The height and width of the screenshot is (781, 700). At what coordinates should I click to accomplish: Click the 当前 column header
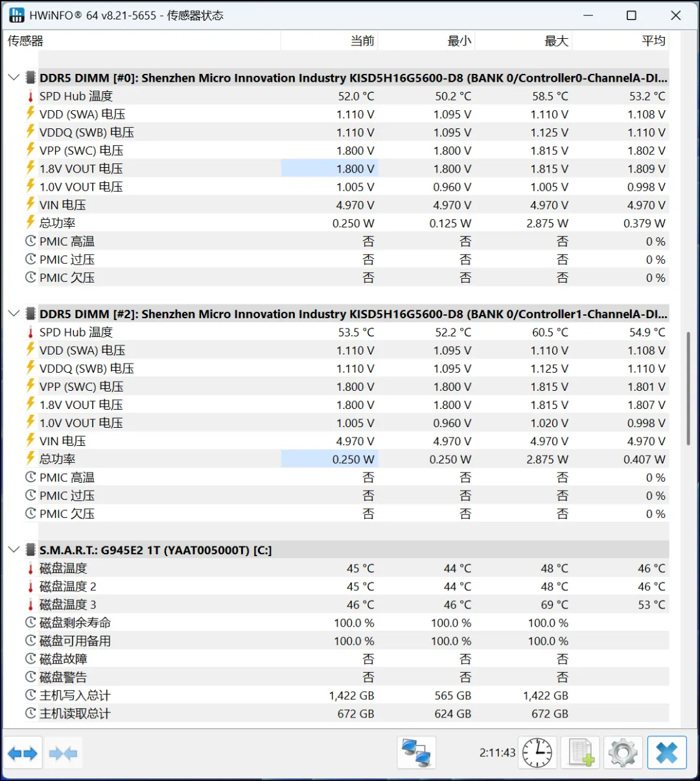pyautogui.click(x=329, y=41)
